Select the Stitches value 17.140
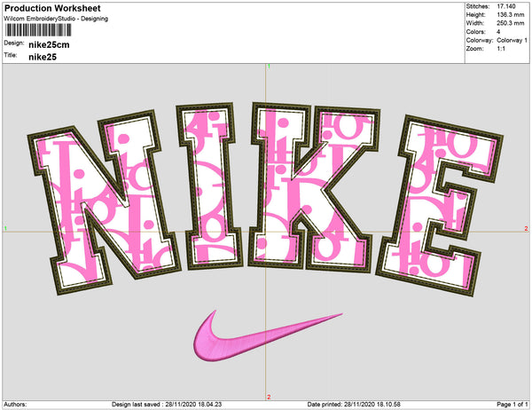Viewport: 532px width, 410px height. click(x=506, y=6)
